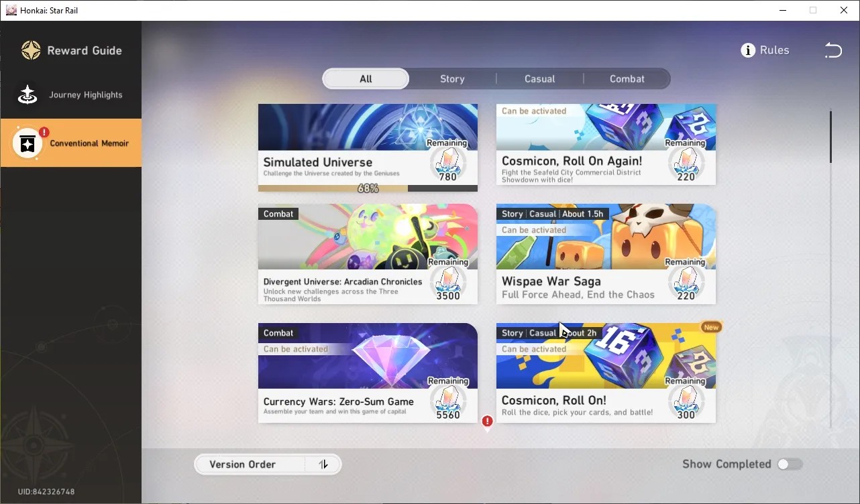860x504 pixels.
Task: Click the Honkai: Star Rail title bar icon
Action: (11, 10)
